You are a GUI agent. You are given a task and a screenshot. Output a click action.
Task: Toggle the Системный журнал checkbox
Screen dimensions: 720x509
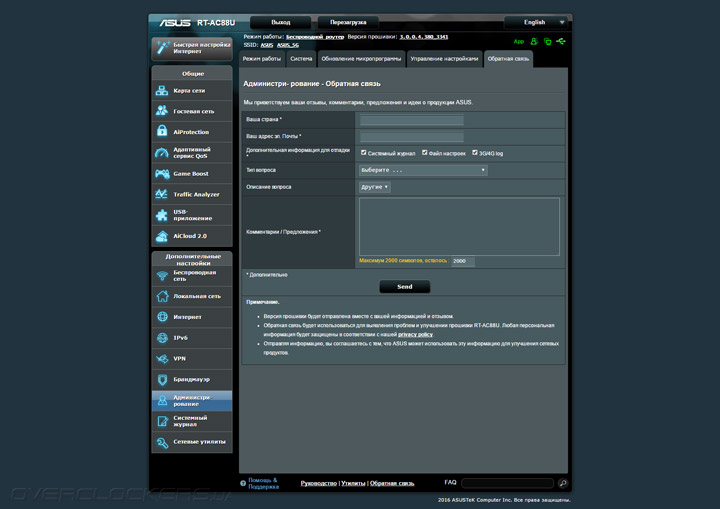364,153
